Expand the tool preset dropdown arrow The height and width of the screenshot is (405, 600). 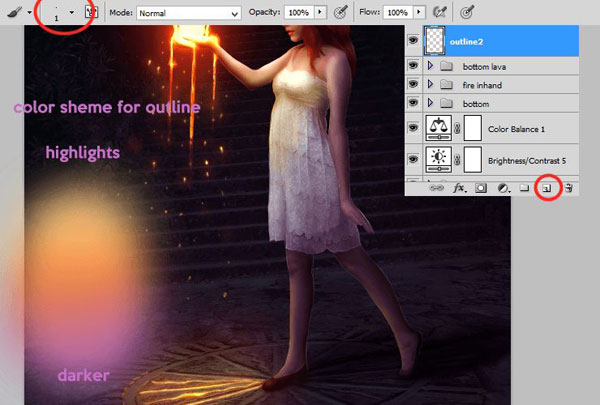coord(29,13)
